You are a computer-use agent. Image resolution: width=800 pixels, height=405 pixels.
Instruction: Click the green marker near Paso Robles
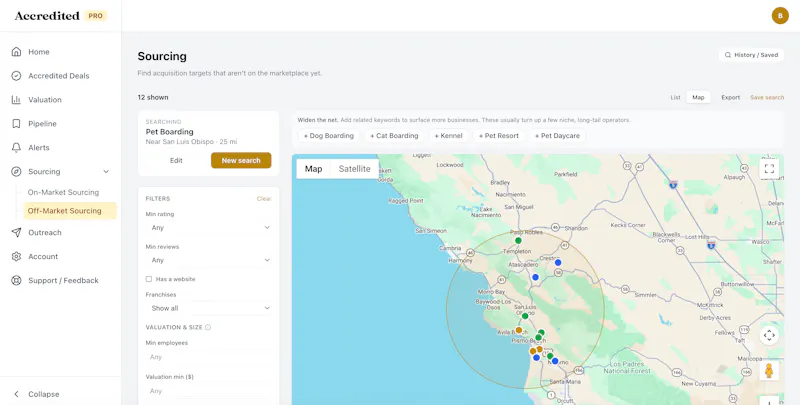[518, 240]
